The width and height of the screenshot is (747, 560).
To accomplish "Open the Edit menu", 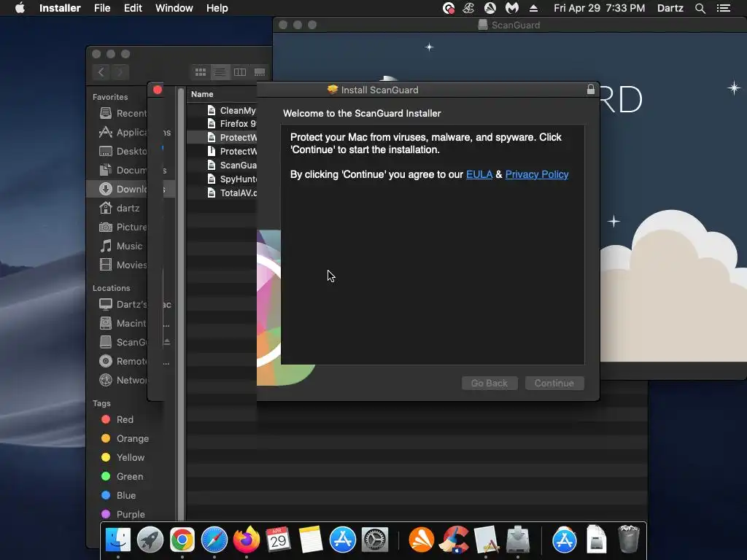I will [x=133, y=8].
